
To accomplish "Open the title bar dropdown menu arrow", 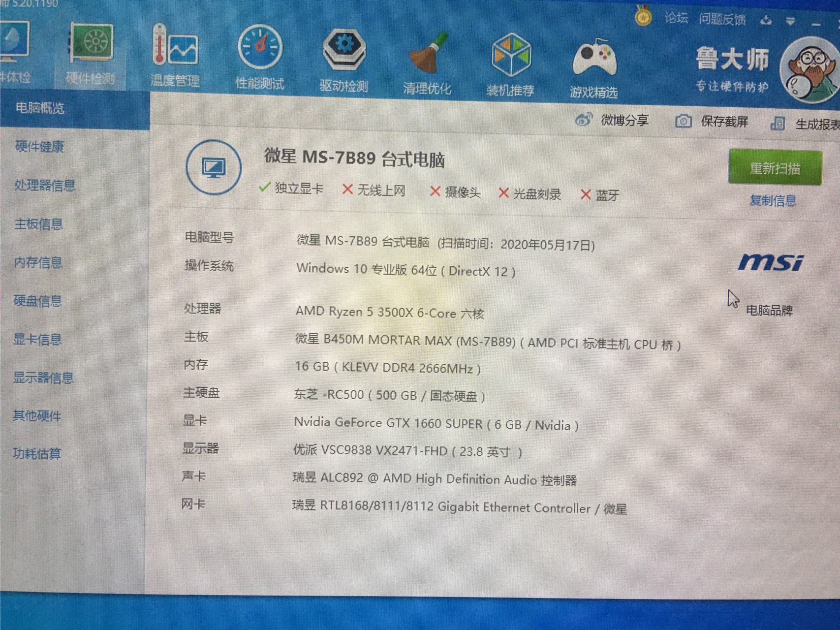I will point(790,21).
